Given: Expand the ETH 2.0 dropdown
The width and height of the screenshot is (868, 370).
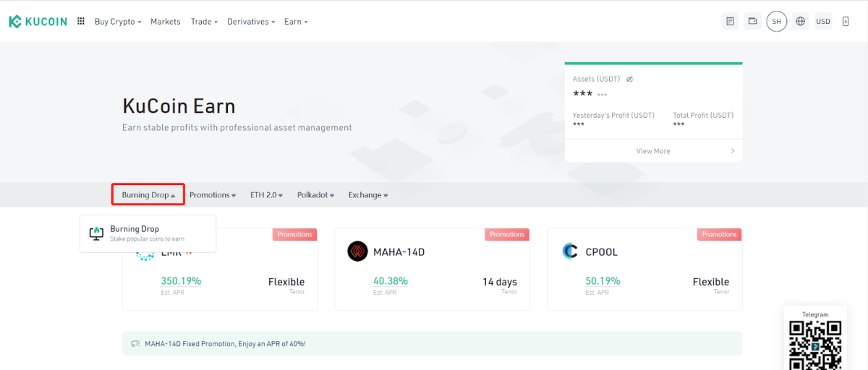Looking at the screenshot, I should pos(266,195).
